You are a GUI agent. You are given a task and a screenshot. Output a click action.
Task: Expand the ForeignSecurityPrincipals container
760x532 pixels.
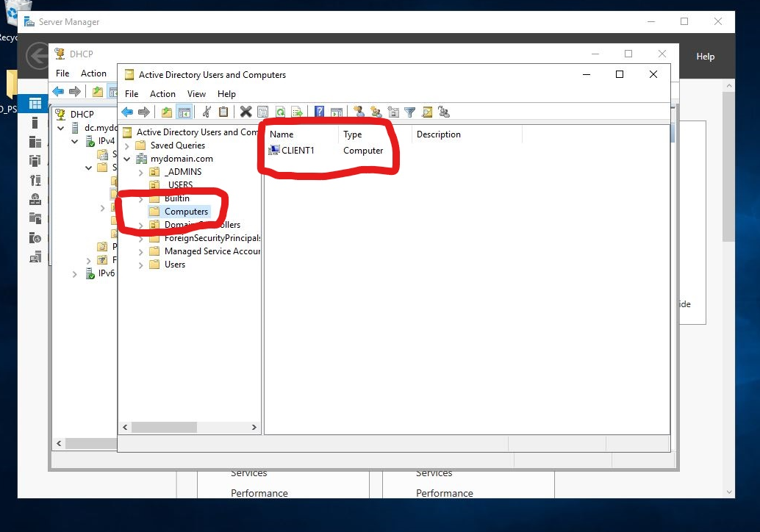coord(140,239)
